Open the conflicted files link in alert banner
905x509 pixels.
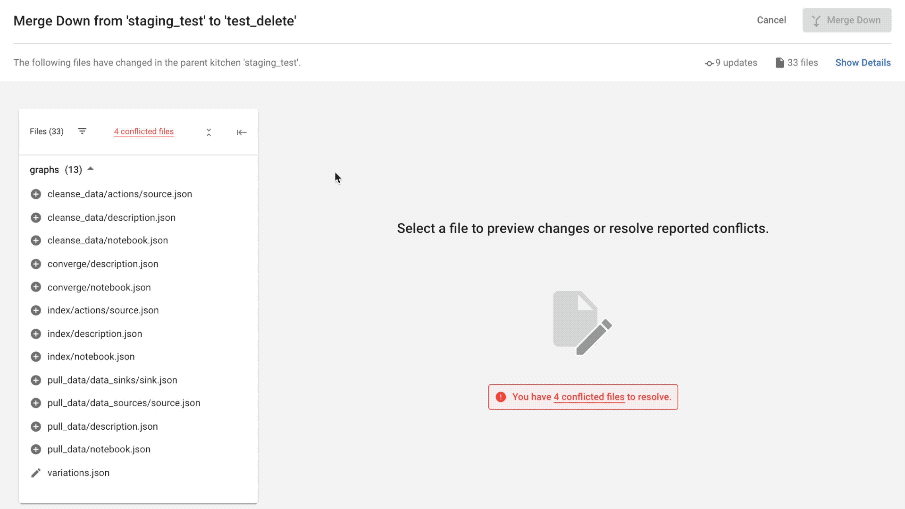click(588, 397)
